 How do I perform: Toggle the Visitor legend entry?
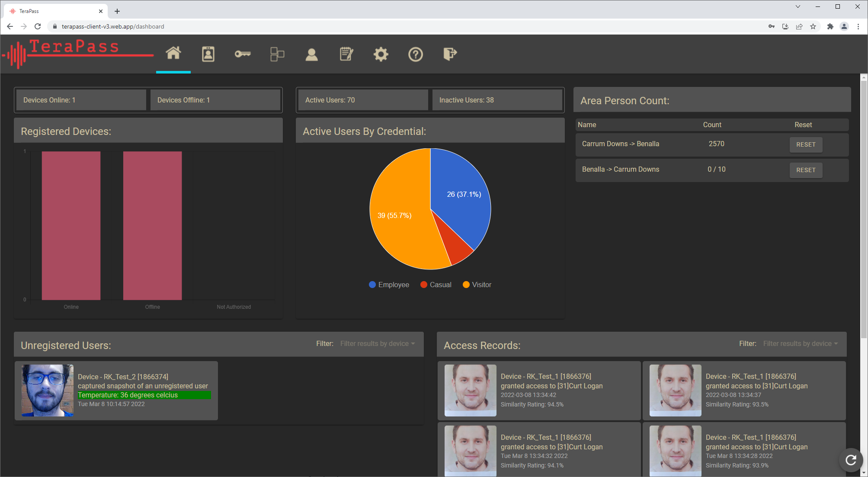(x=477, y=285)
